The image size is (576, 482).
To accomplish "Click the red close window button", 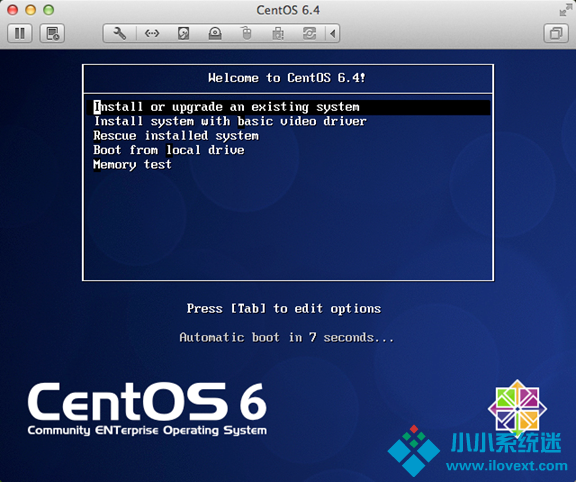I will [x=12, y=10].
